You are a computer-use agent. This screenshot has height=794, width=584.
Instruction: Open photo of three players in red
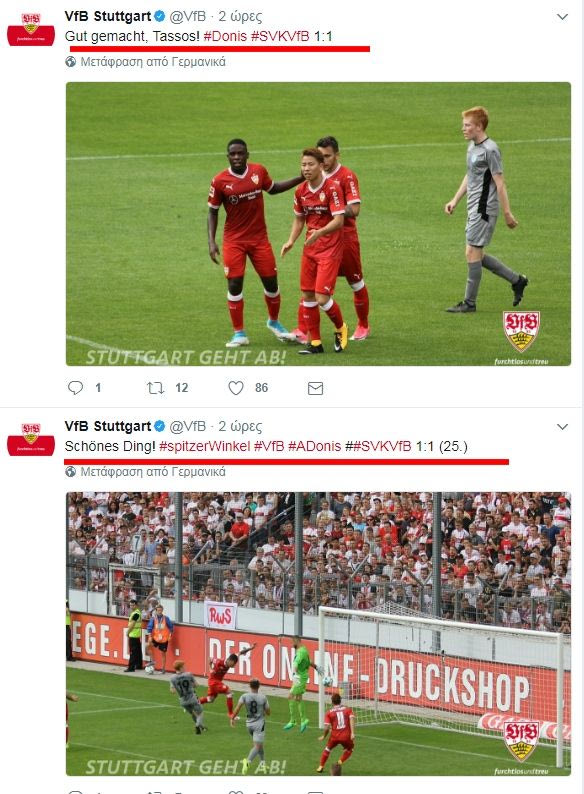point(318,224)
